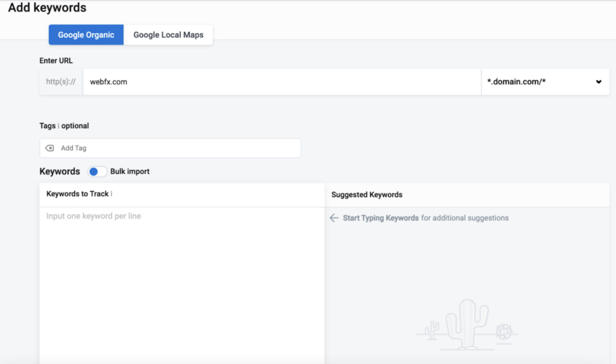This screenshot has width=616, height=364.
Task: Click the chevron on the domain pattern selector
Action: (598, 81)
